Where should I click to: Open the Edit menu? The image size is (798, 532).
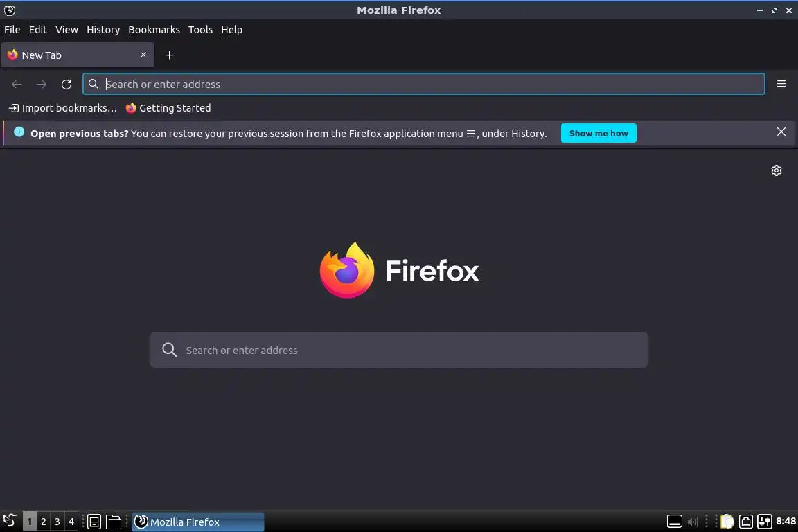pyautogui.click(x=37, y=30)
